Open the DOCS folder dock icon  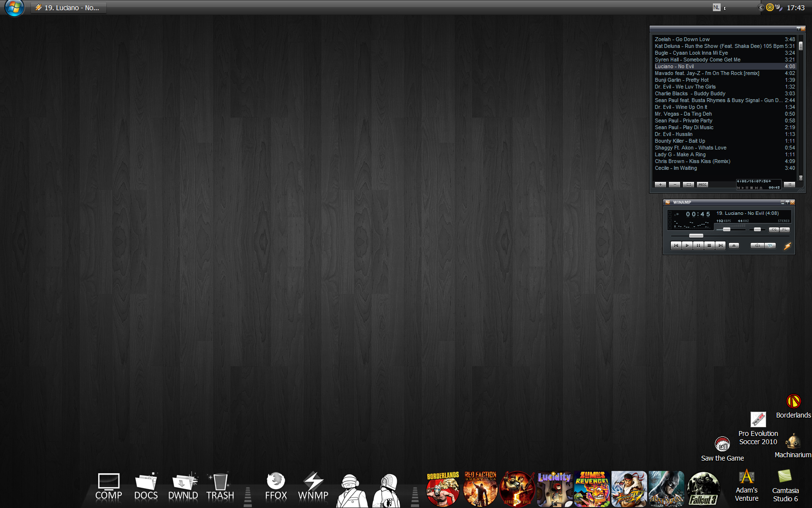coord(146,487)
